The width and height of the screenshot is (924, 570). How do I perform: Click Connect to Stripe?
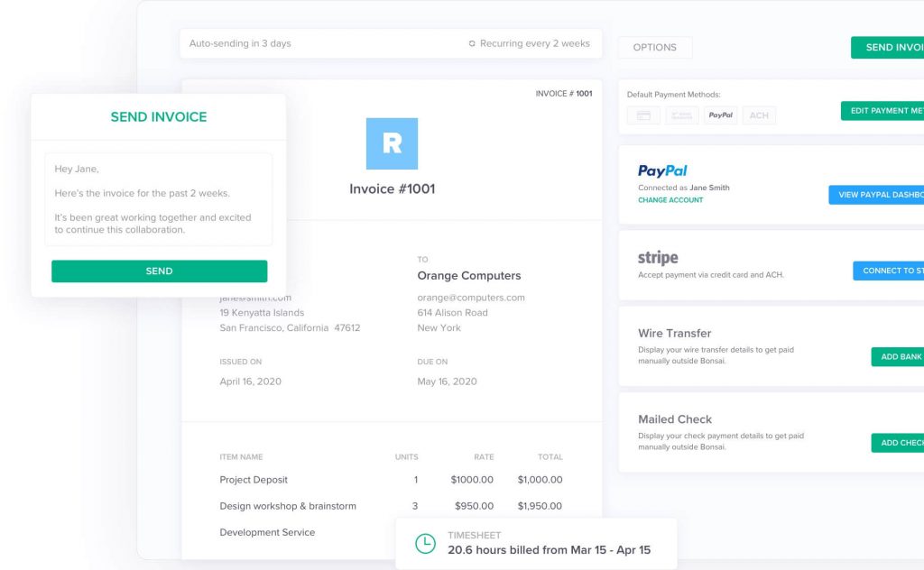[x=889, y=271]
